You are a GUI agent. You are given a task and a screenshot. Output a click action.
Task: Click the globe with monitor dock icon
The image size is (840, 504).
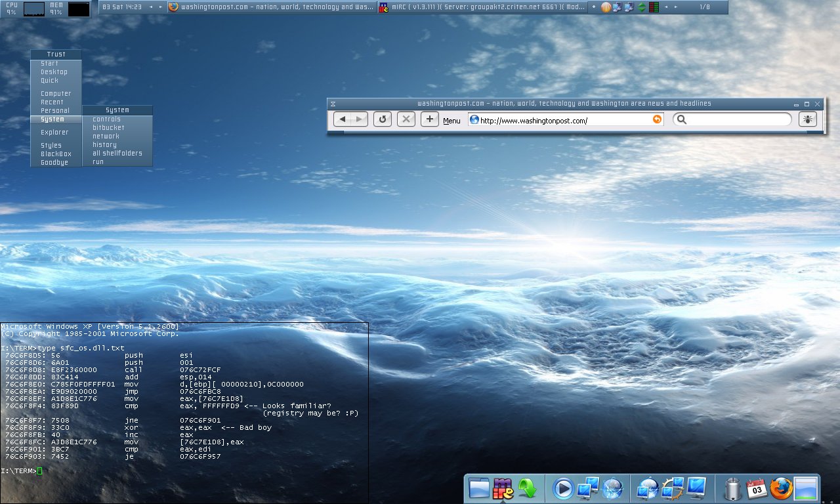[648, 488]
